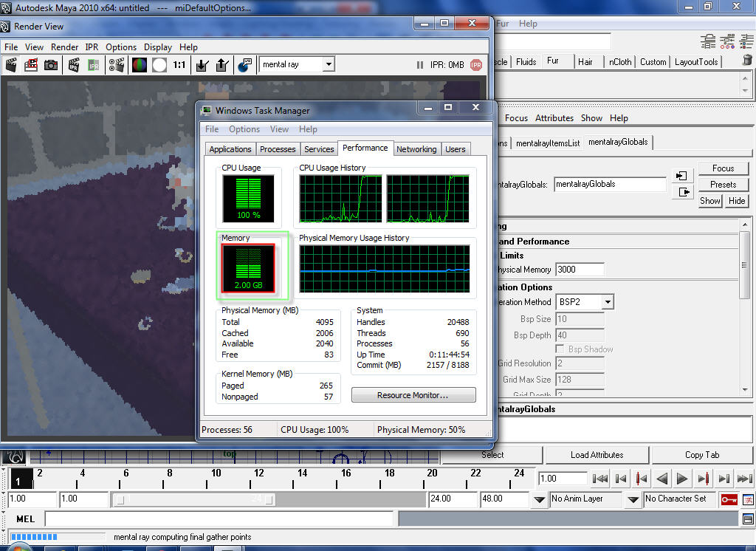
Task: Click the Physical Memory limit field
Action: [x=580, y=270]
